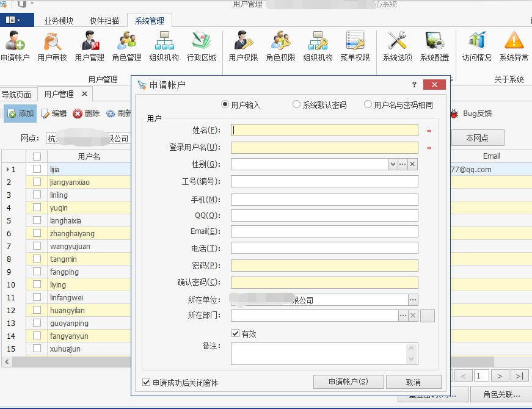Click the 角色关联... button
This screenshot has height=409, width=532.
[x=501, y=394]
